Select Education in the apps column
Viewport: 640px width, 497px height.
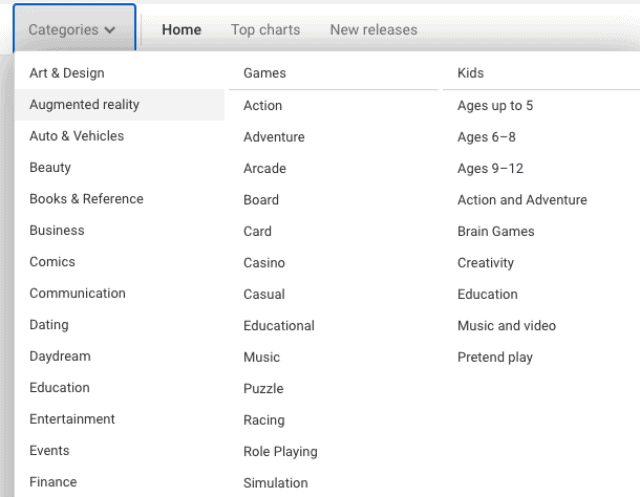60,388
